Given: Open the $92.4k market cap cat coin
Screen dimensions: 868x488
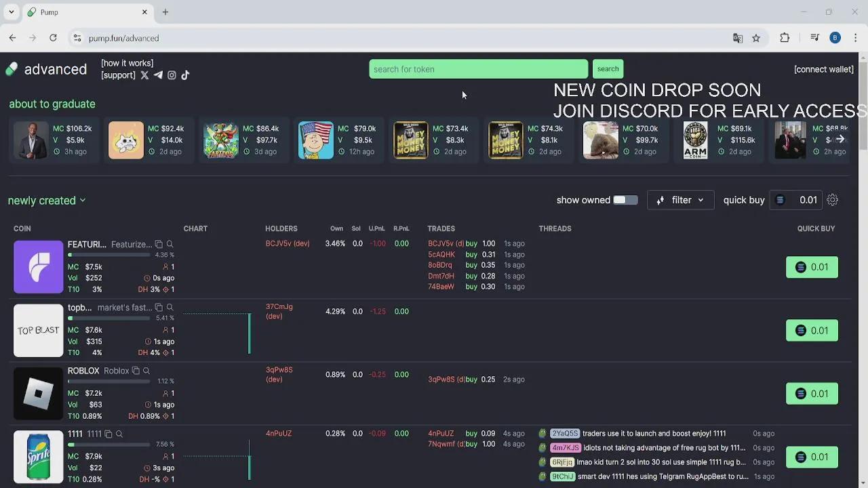Looking at the screenshot, I should [149, 140].
